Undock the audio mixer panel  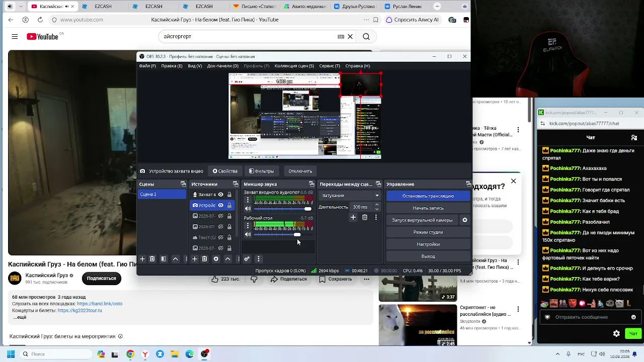pos(311,184)
